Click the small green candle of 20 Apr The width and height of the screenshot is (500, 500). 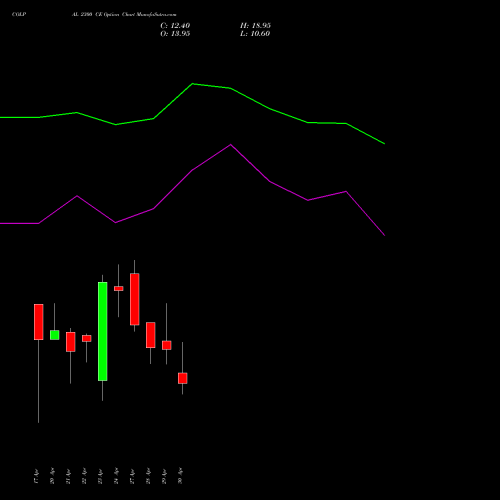[55, 335]
